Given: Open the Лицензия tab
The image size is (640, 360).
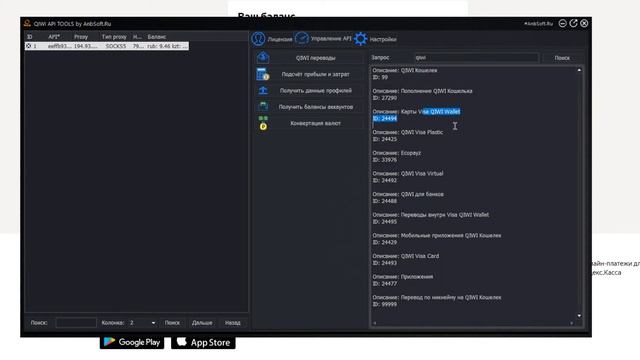Looking at the screenshot, I should pos(280,40).
